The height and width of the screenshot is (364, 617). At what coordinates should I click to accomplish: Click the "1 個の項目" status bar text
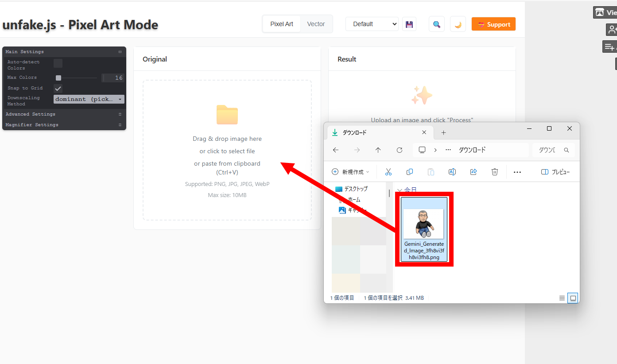click(x=342, y=298)
